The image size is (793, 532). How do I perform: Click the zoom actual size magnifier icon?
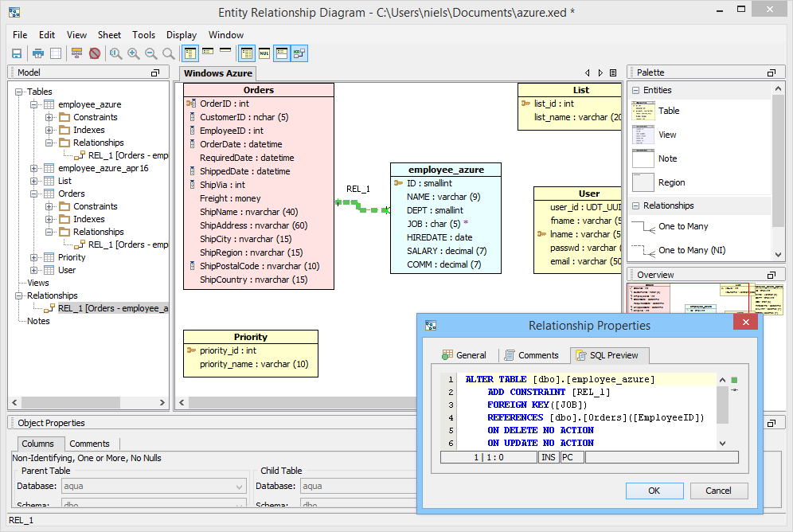point(115,53)
